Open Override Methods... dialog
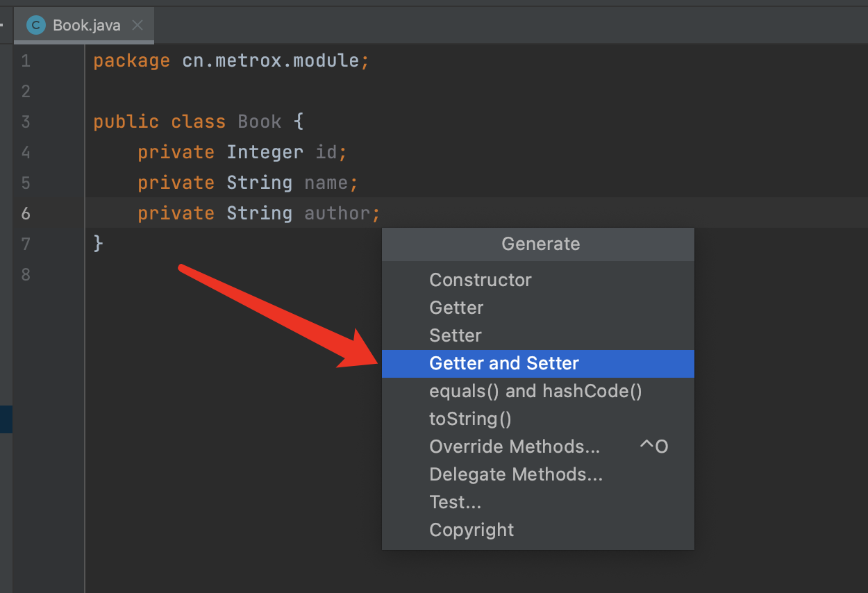Image resolution: width=868 pixels, height=593 pixels. [515, 446]
